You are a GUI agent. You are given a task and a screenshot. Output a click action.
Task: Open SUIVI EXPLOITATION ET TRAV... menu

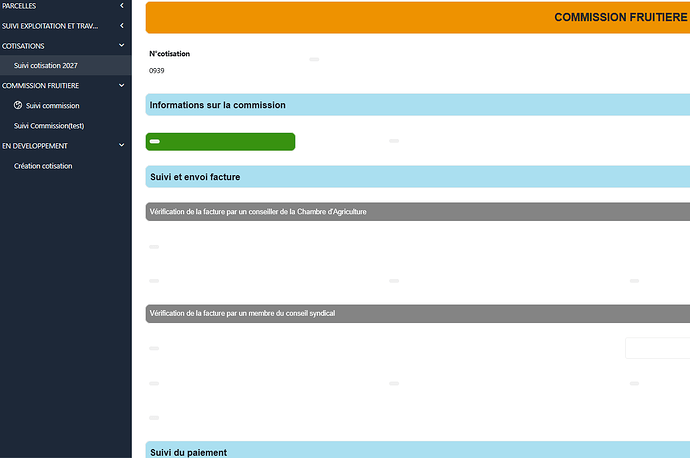(50, 26)
